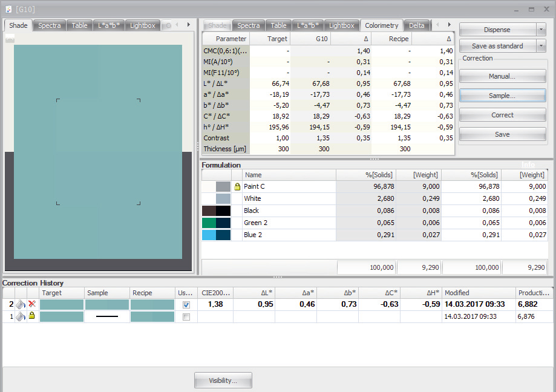Click Paint C name in formulation
Viewport: 556px width, 392px height.
[254, 186]
